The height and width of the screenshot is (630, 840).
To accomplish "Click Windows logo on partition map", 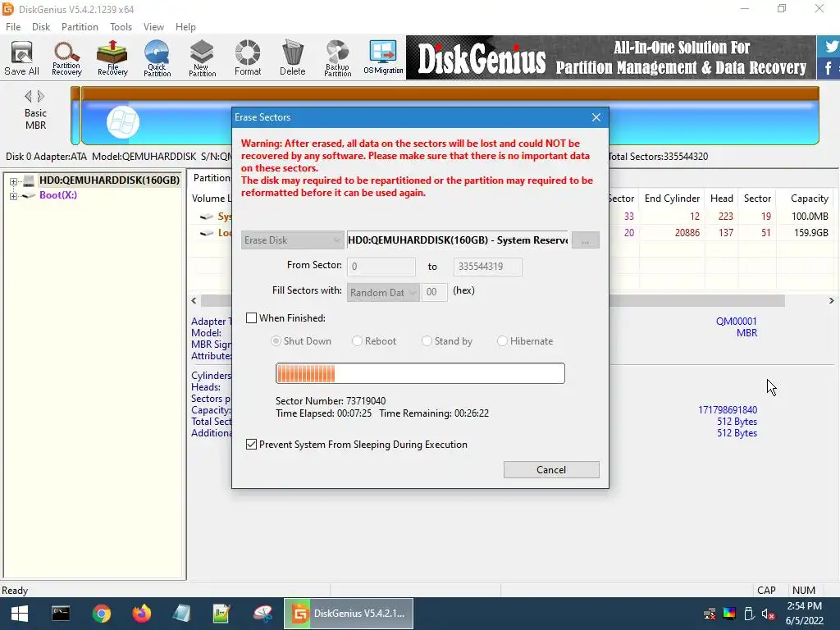I will 123,122.
